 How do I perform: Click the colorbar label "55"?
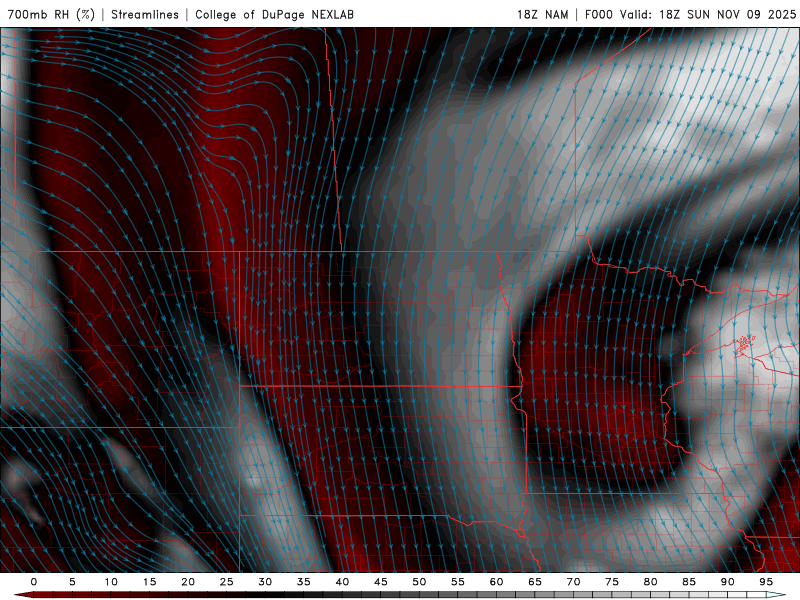click(458, 582)
